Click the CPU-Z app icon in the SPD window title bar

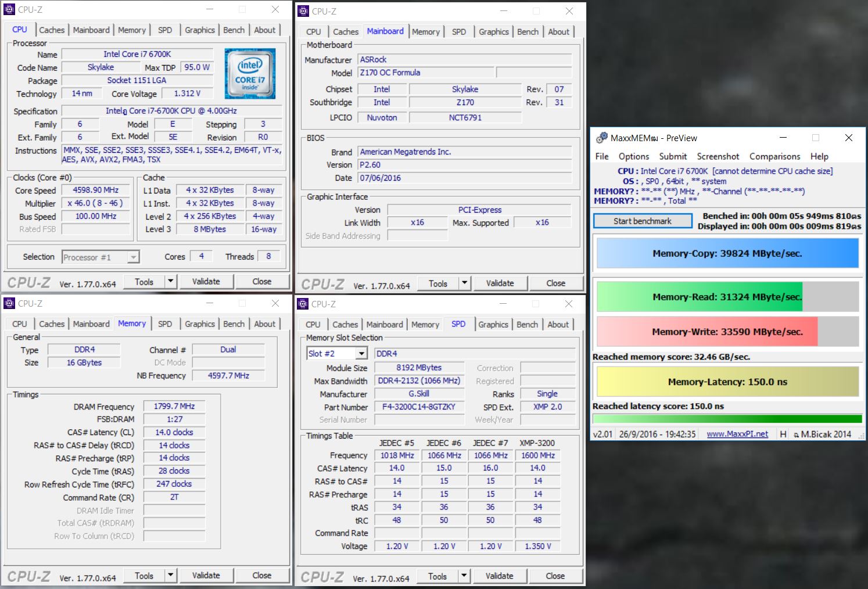click(x=303, y=304)
